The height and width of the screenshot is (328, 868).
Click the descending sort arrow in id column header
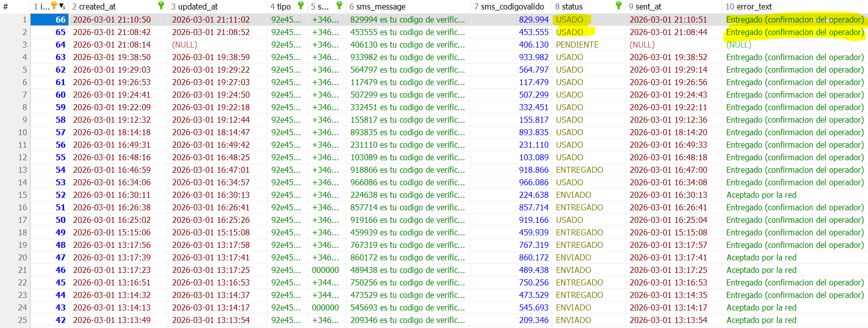(62, 6)
